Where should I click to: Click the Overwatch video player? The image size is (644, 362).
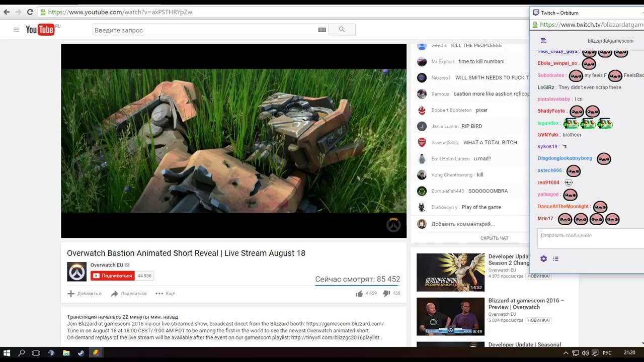click(x=233, y=141)
